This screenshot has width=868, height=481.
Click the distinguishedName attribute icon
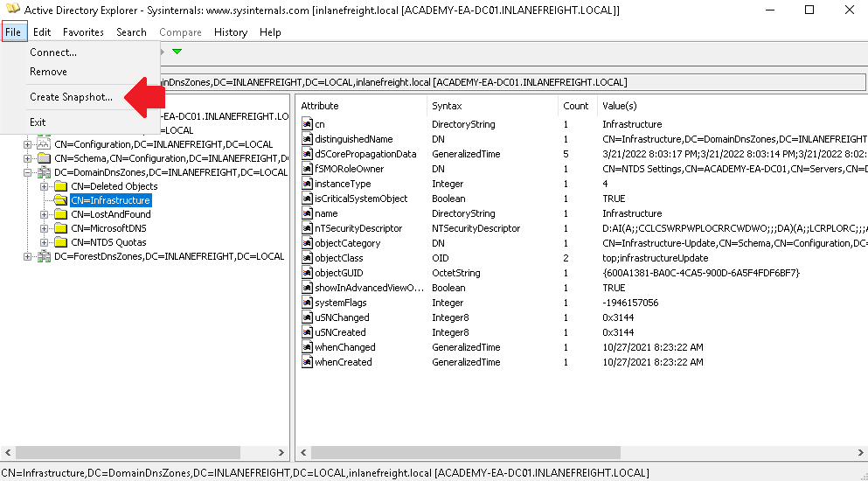(x=307, y=139)
